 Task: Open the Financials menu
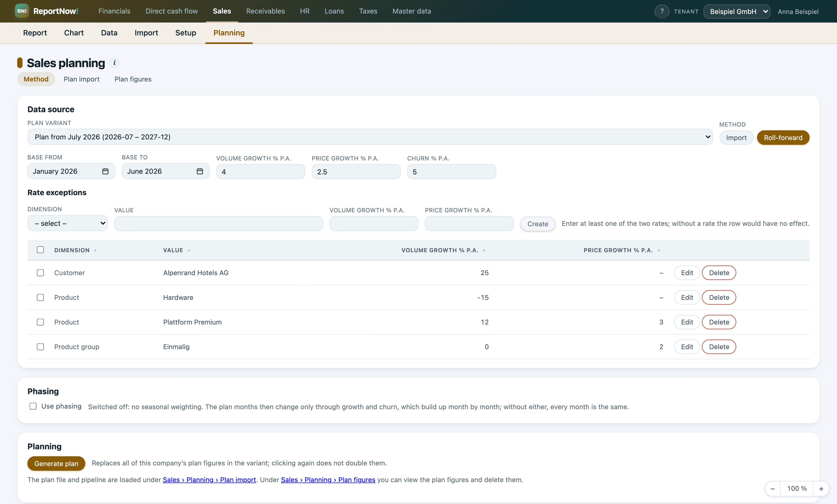[114, 11]
